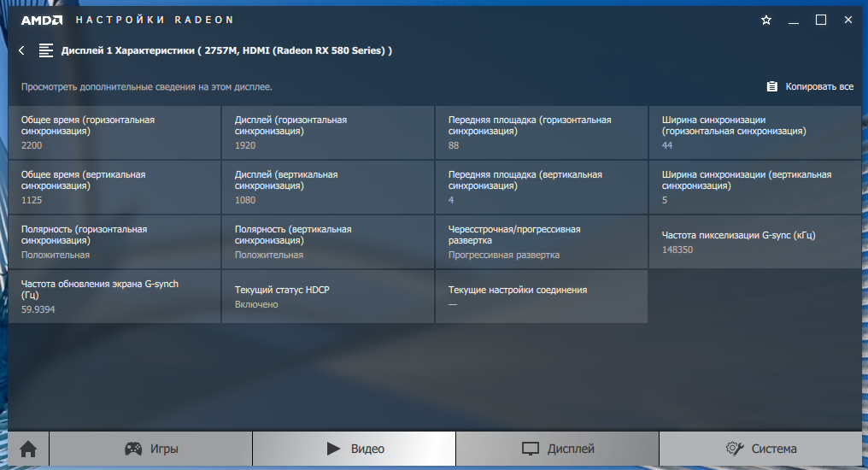The image size is (868, 470).
Task: Click Текущие настройки соединения label
Action: pyautogui.click(x=518, y=290)
